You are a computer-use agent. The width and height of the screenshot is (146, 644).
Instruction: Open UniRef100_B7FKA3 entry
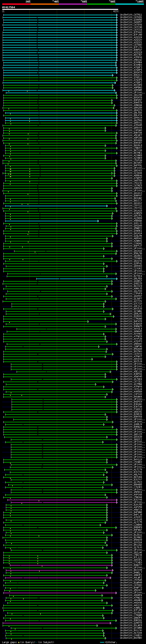coord(131,32)
